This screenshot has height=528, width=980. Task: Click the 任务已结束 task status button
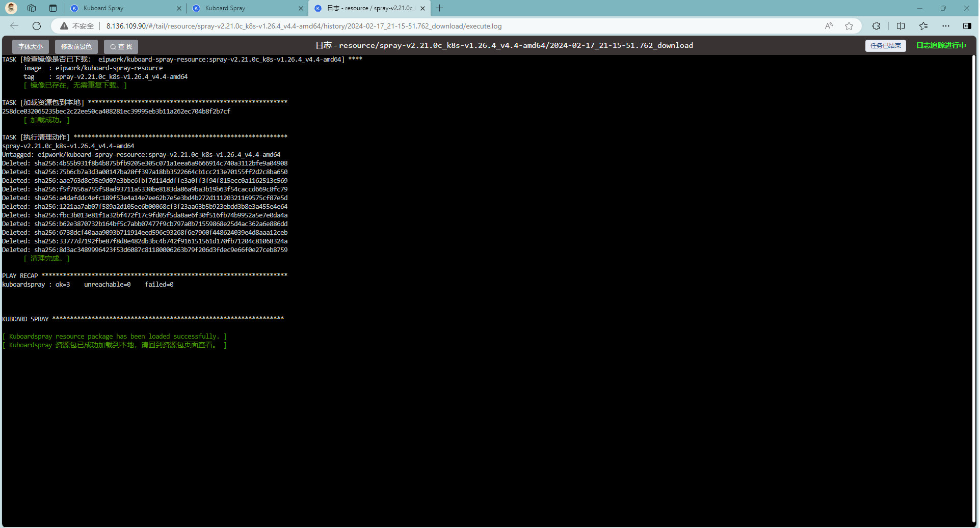(885, 46)
